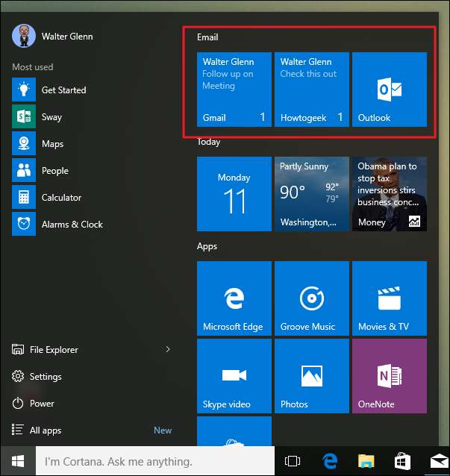This screenshot has width=450, height=476.
Task: Select Alarms & Clock in Most used
Action: pos(72,225)
